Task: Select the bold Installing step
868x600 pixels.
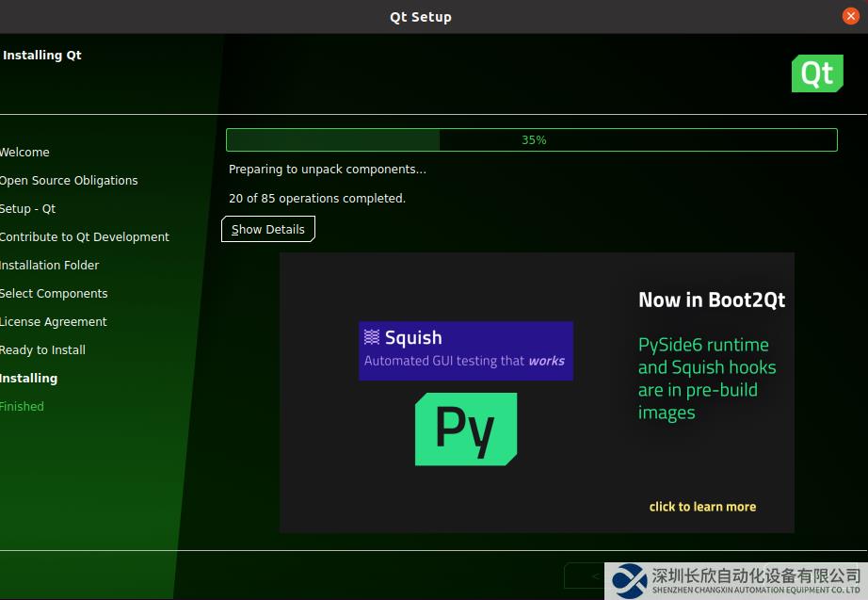Action: tap(29, 378)
